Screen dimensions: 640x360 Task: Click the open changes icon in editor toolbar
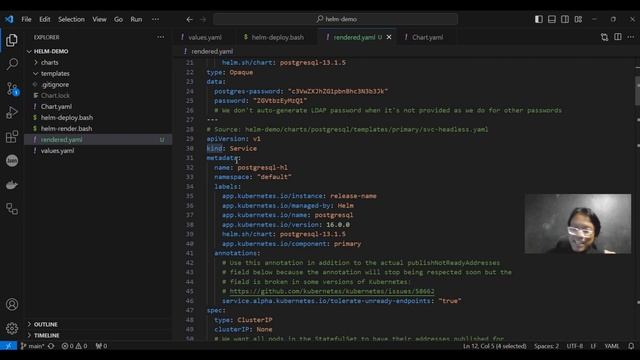604,37
